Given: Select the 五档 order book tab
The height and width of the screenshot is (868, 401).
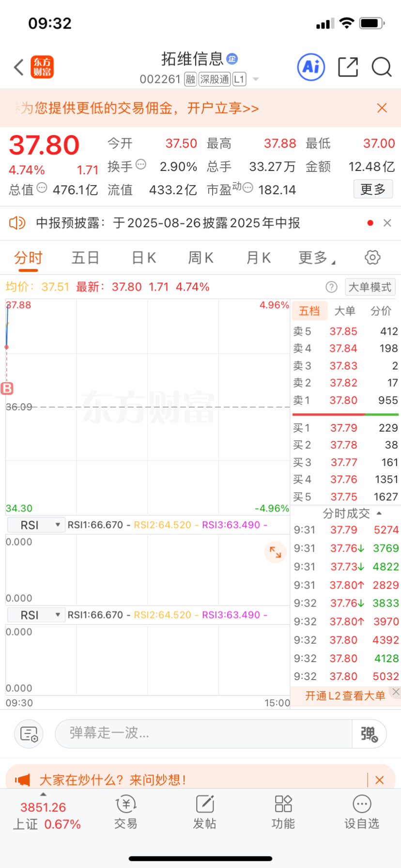Looking at the screenshot, I should click(309, 311).
